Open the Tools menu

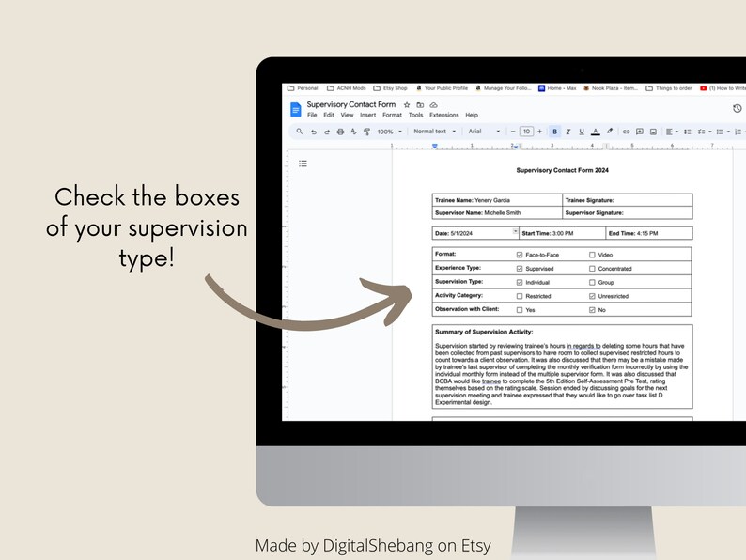coord(415,116)
